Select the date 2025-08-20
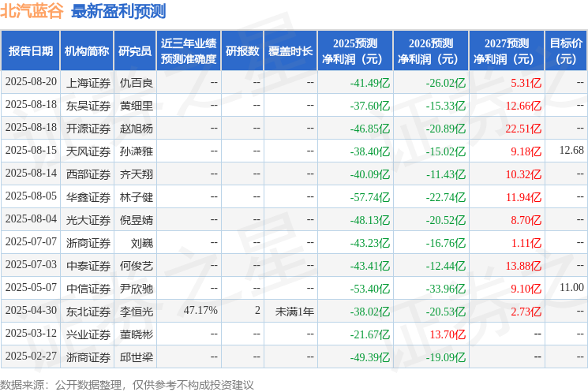This screenshot has height=392, width=588. (x=31, y=82)
